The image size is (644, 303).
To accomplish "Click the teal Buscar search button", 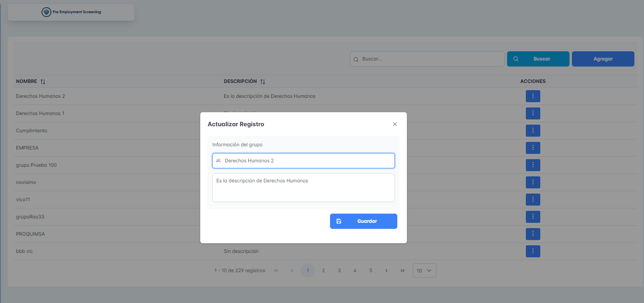I will (x=538, y=59).
